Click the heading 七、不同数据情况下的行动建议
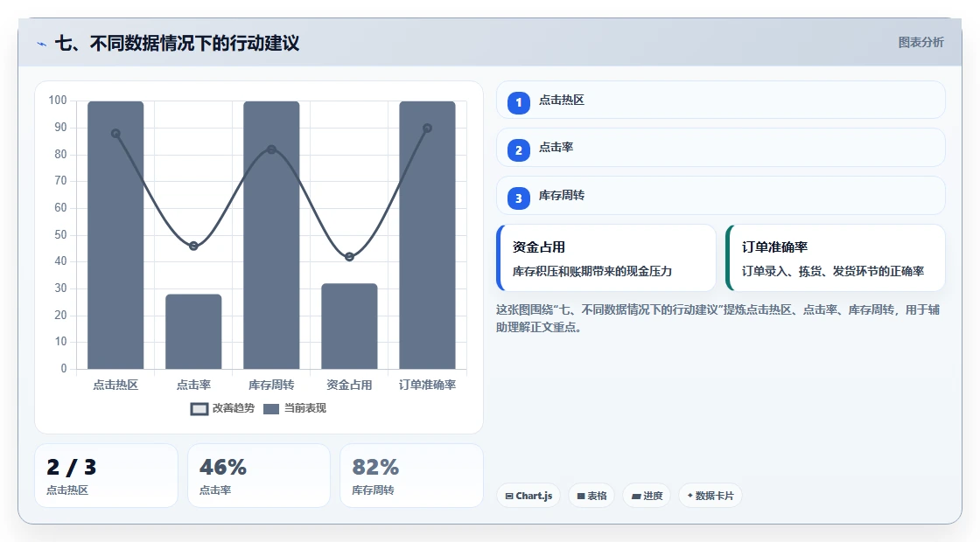This screenshot has width=980, height=542. point(178,43)
